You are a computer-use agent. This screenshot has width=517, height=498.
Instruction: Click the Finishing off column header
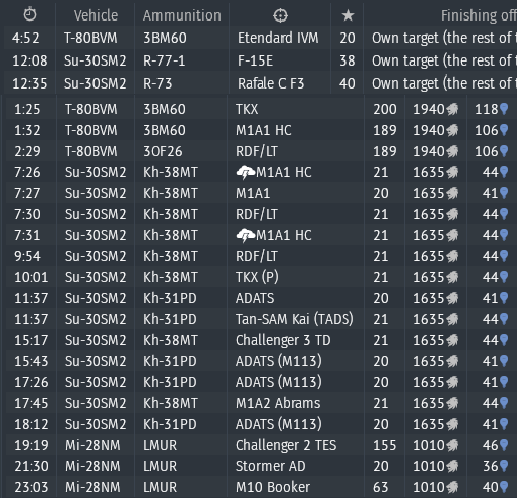pyautogui.click(x=478, y=15)
